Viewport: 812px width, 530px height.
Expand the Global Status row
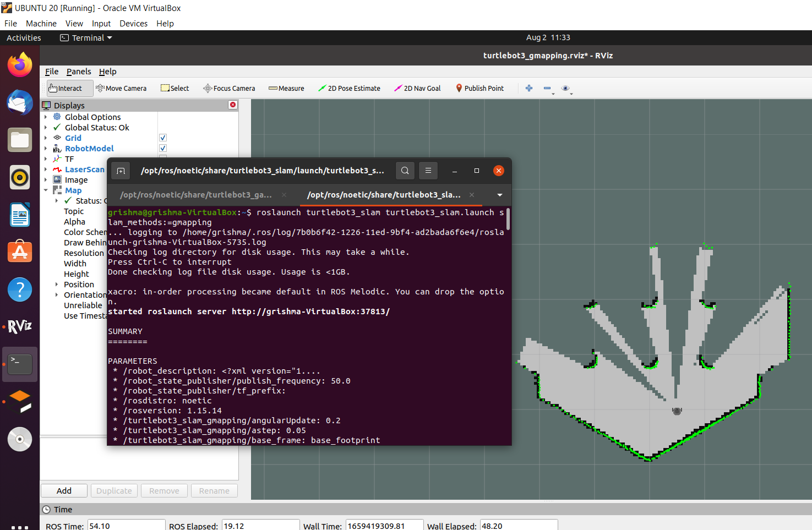(46, 127)
